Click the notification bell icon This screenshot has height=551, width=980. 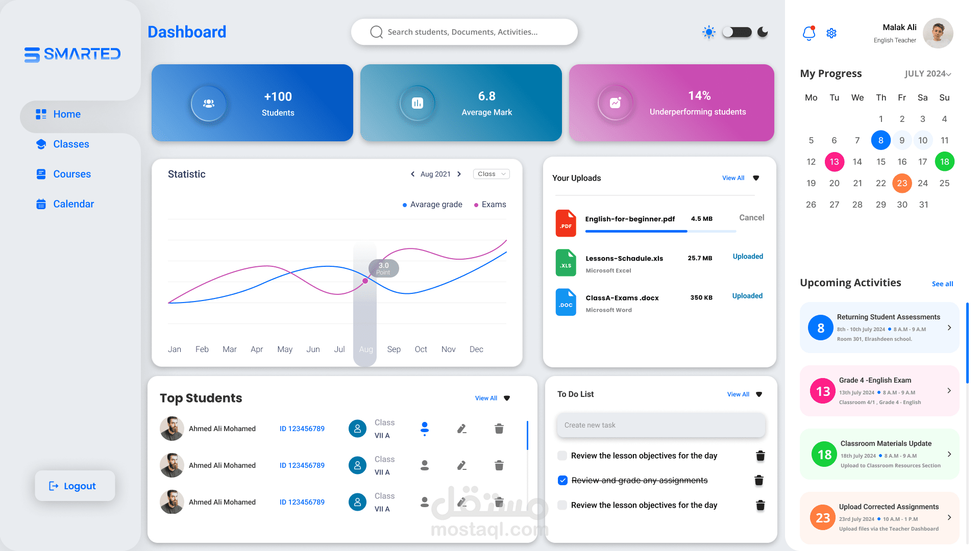point(808,32)
